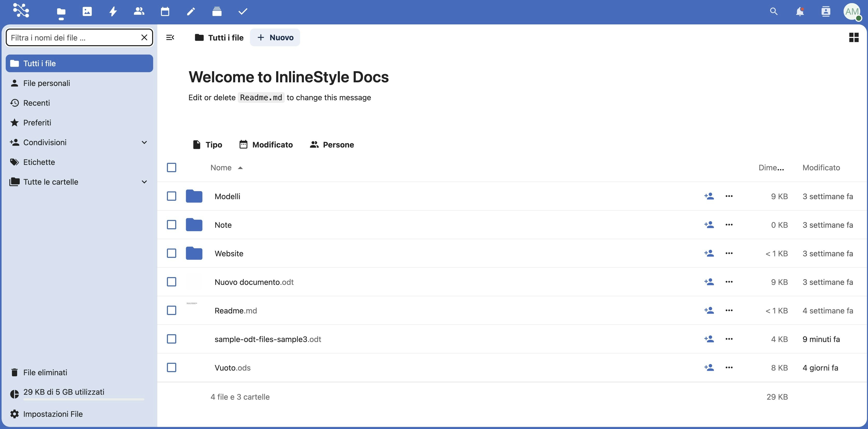Click the Nuovo button
The height and width of the screenshot is (429, 868).
coord(275,37)
